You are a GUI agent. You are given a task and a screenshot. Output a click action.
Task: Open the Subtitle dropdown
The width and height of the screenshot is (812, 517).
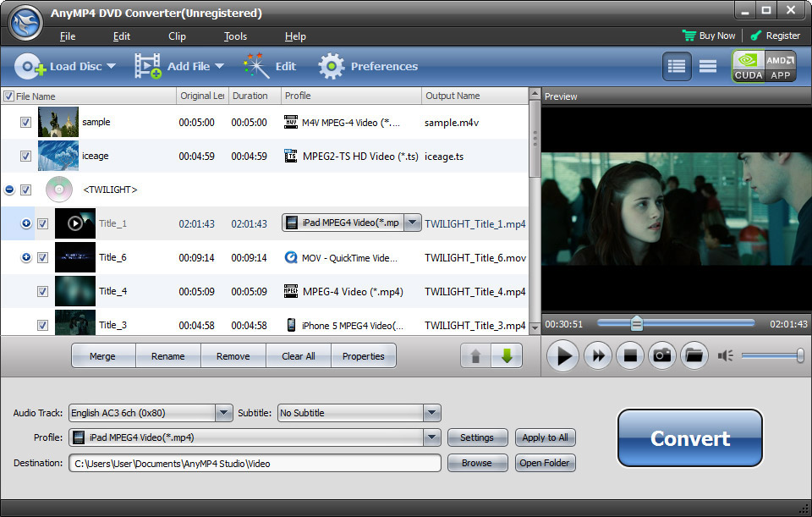click(x=432, y=413)
